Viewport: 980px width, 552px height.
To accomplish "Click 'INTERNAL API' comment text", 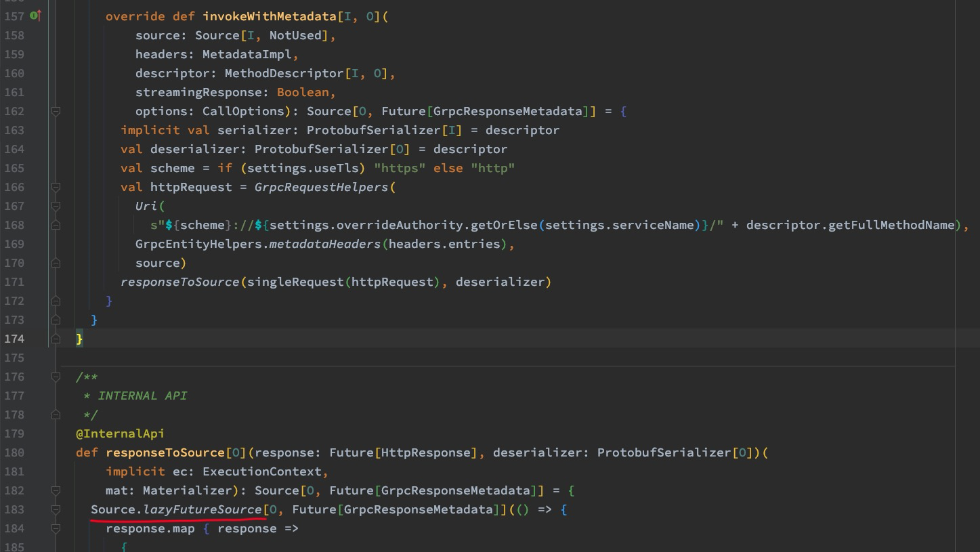I will [142, 396].
